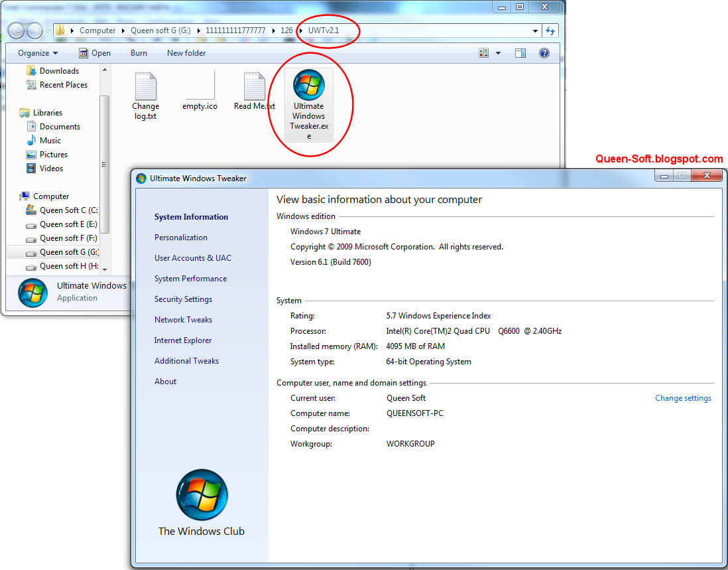728x570 pixels.
Task: Click the recent pages dropdown near navigation arrows
Action: point(48,31)
